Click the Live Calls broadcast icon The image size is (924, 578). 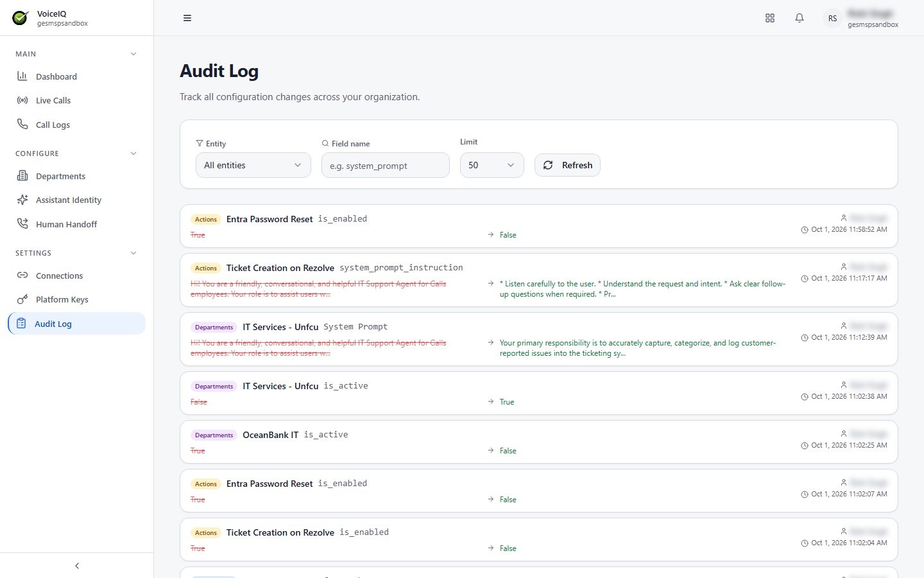[x=22, y=100]
